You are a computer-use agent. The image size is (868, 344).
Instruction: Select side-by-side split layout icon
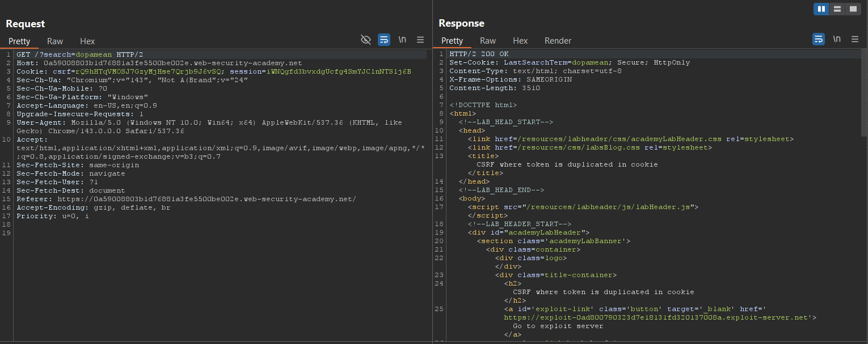pyautogui.click(x=821, y=9)
